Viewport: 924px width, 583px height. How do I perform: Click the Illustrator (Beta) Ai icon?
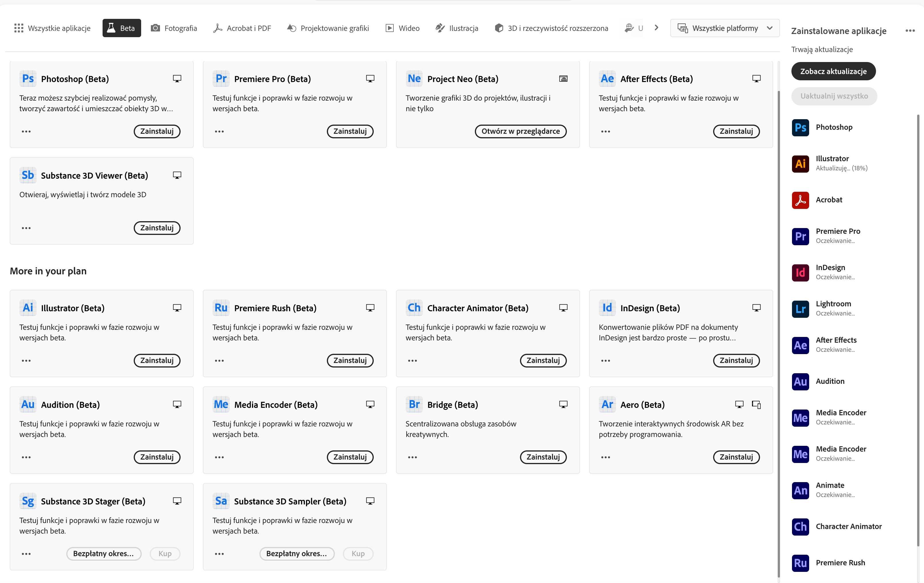(28, 308)
